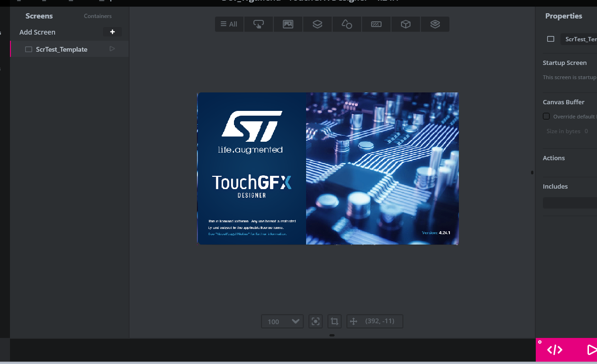This screenshot has width=597, height=364.
Task: Switch to the Containers tab
Action: 97,16
